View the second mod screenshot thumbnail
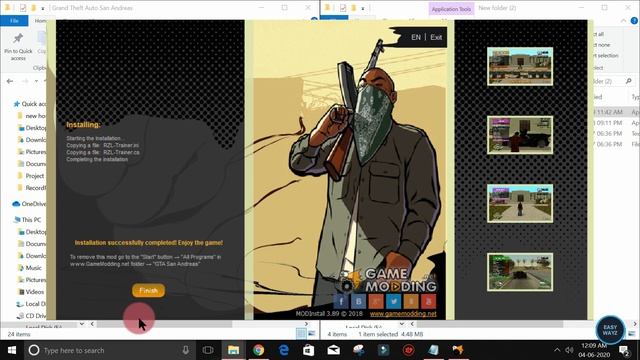 click(x=520, y=135)
